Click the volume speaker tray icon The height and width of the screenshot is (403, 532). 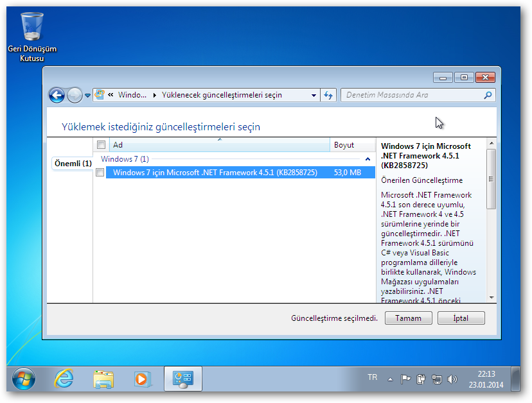pyautogui.click(x=452, y=379)
